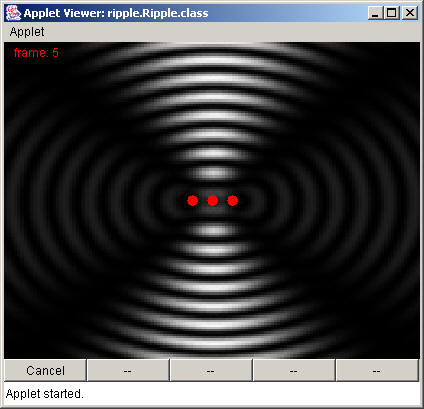
Task: Click the Cancel button
Action: [x=45, y=370]
